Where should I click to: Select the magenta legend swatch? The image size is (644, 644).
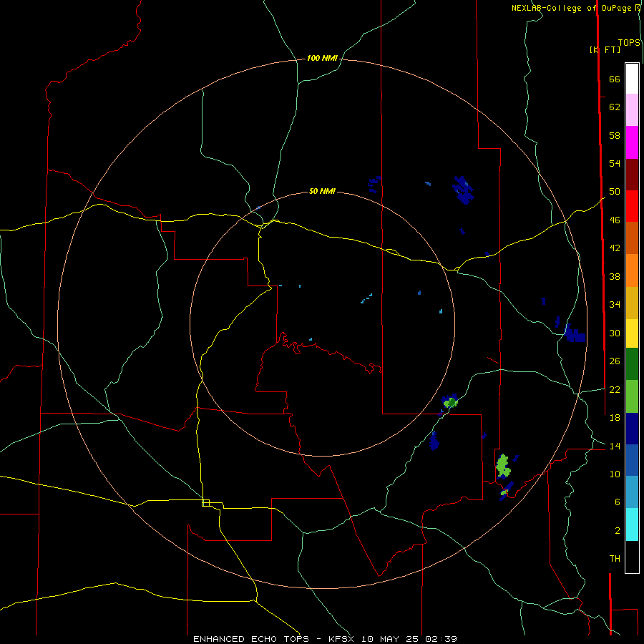pos(632,142)
